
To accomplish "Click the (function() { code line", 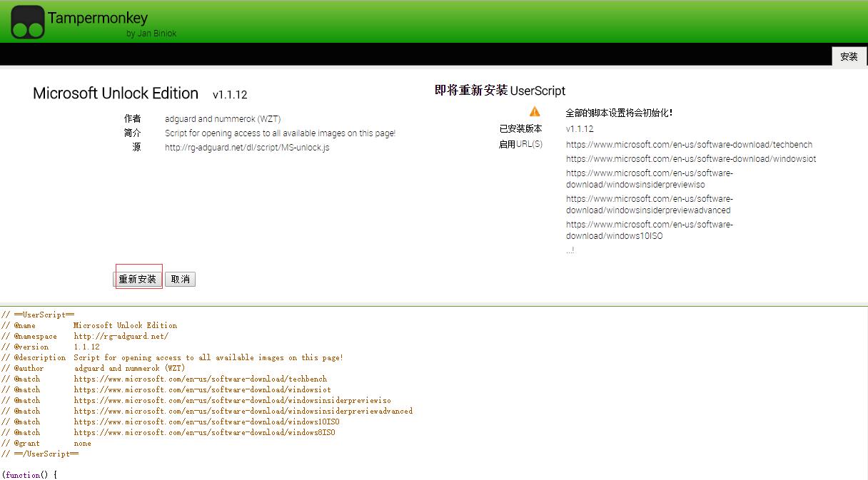I will point(29,475).
